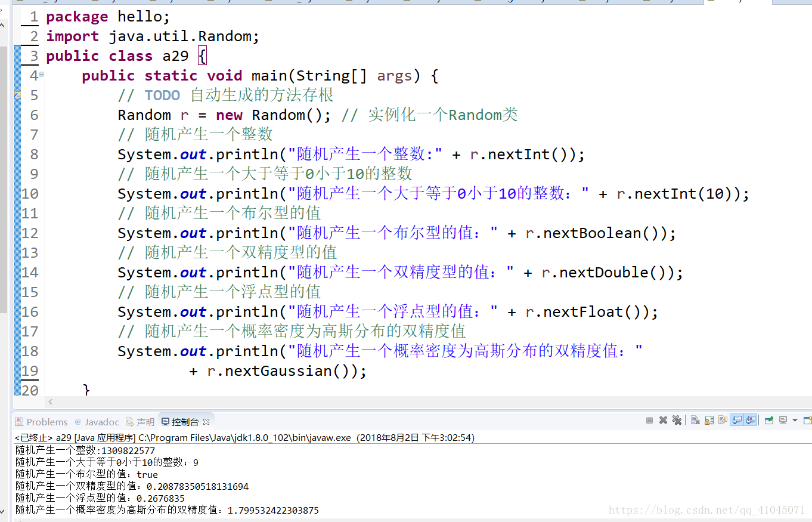
Task: Toggle scroll lock in the console
Action: 709,420
